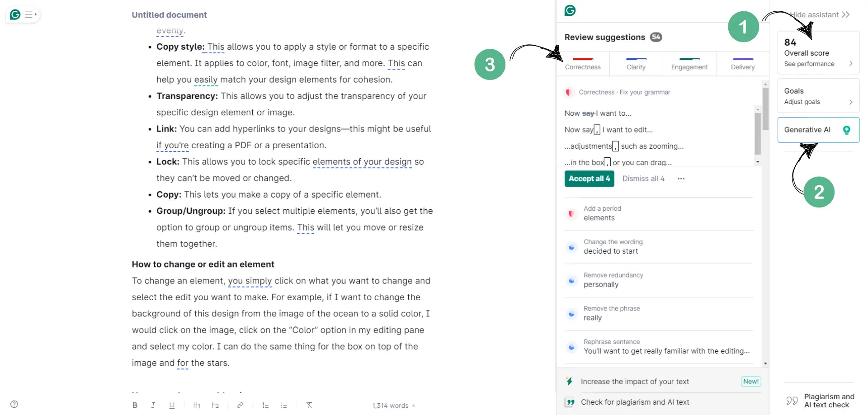Create a bulleted list

[x=284, y=405]
